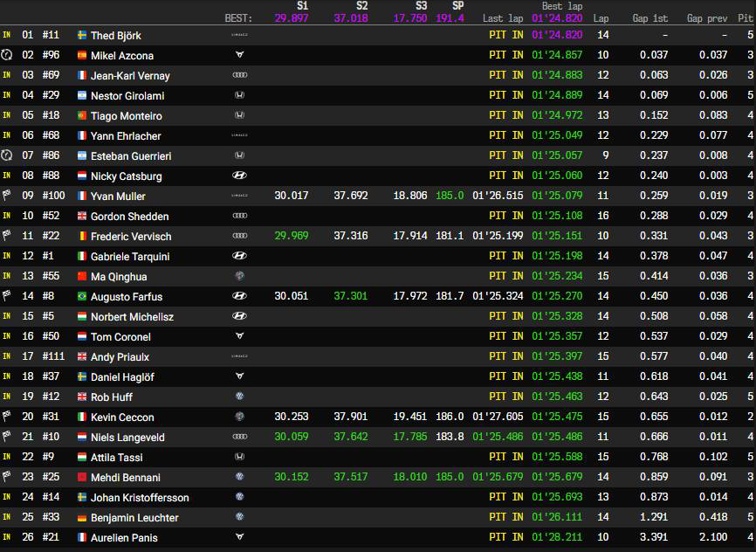
Task: Toggle the IN indicator for Gordon Shedden
Action: click(x=9, y=216)
